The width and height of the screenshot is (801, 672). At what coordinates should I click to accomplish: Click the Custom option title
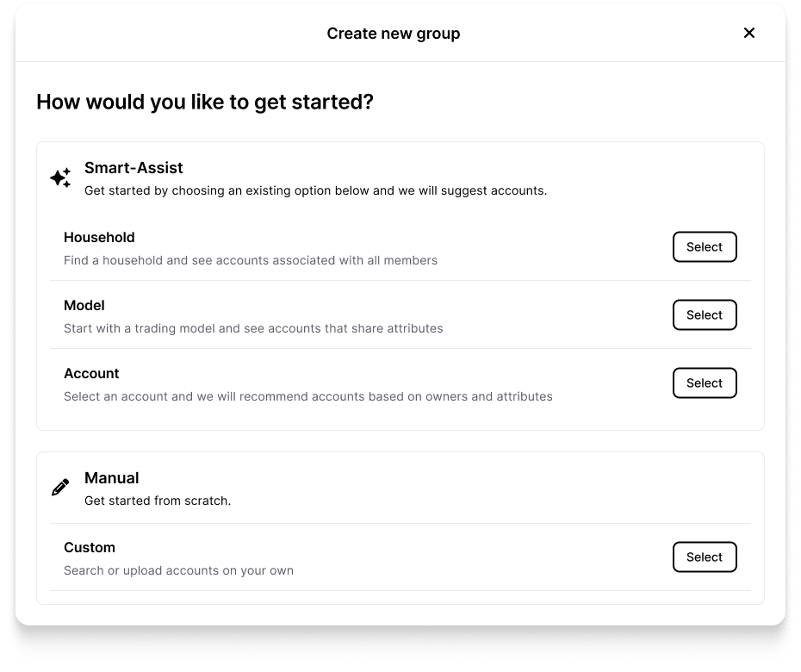tap(90, 547)
